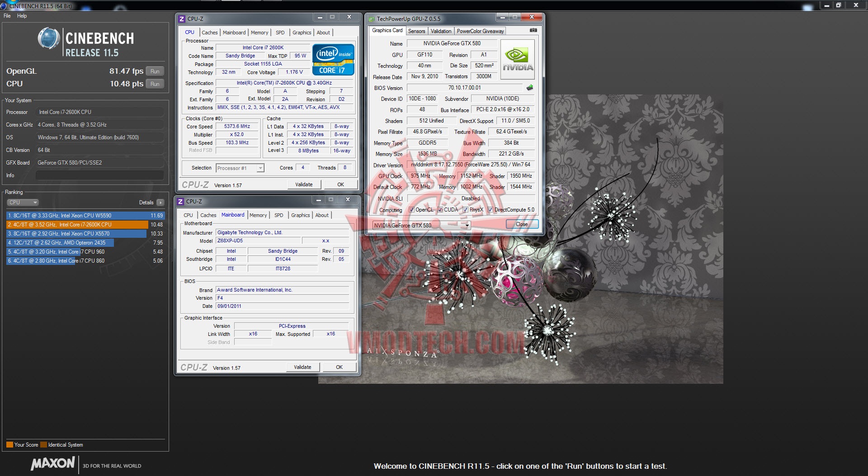
Task: Select the AMD Opteron 2435 ranking entry
Action: click(85, 243)
